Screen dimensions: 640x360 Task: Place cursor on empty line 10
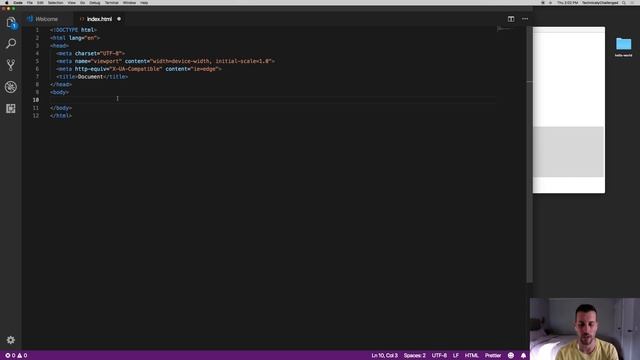coord(273,100)
